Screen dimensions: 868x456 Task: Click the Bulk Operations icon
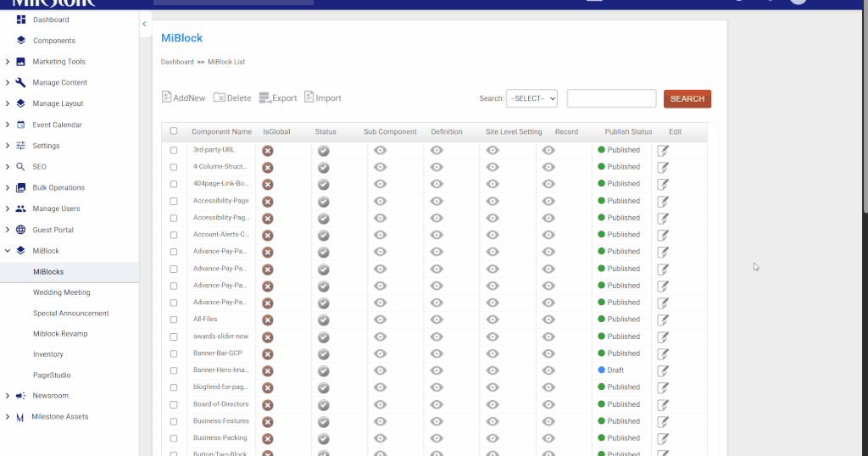pos(20,187)
